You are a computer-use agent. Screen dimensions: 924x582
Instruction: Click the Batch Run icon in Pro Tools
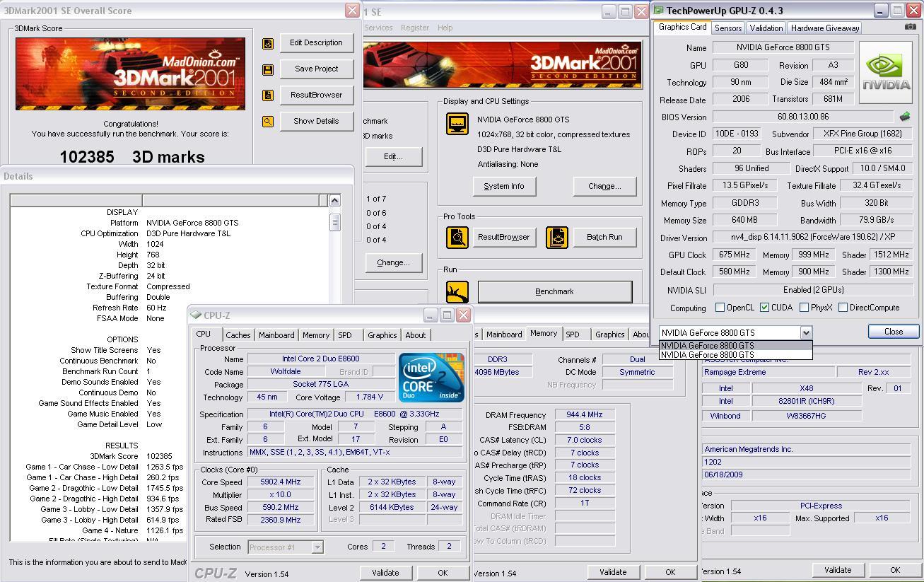pos(557,238)
